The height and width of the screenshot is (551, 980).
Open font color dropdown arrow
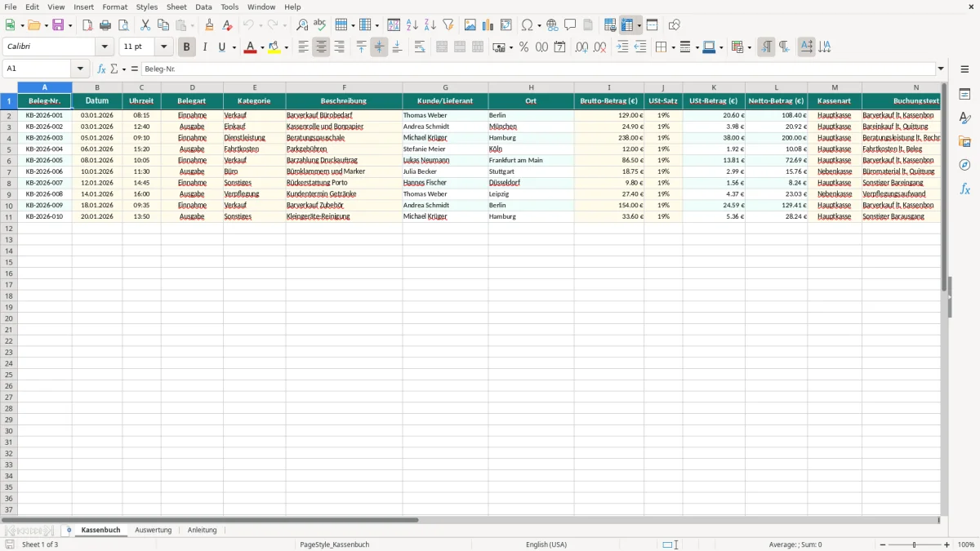coord(261,47)
